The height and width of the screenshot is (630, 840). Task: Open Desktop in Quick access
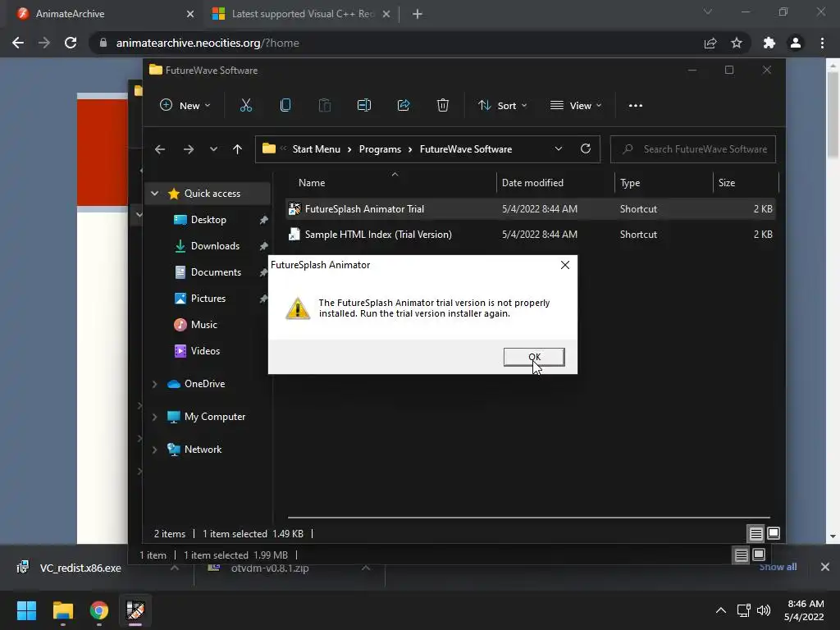tap(208, 220)
